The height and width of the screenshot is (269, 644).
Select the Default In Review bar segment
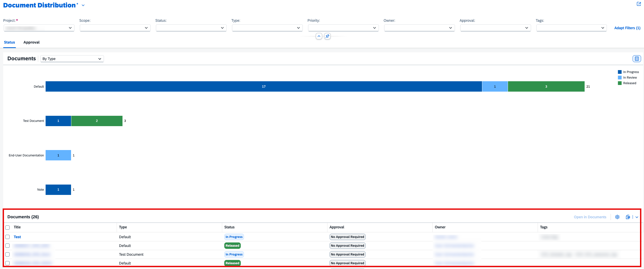pyautogui.click(x=495, y=87)
